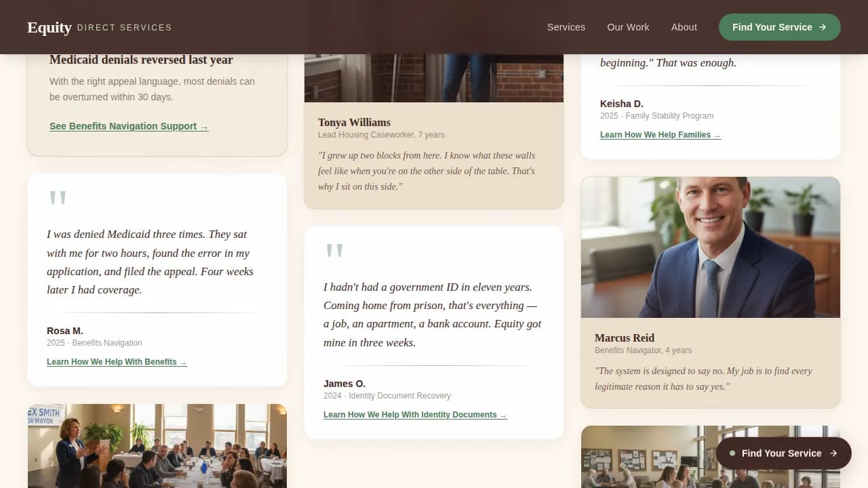Click the arrow glyph after Learn How We Help Families
This screenshot has width=868, height=488.
(x=717, y=134)
